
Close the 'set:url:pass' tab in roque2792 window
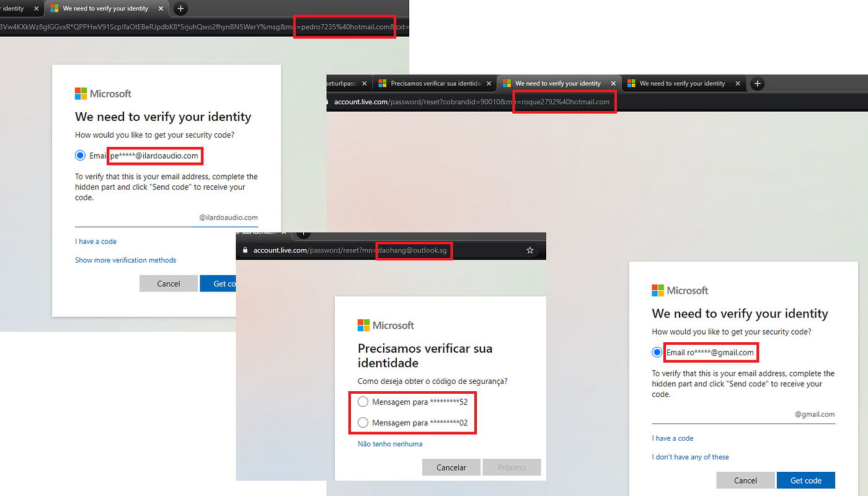(364, 83)
